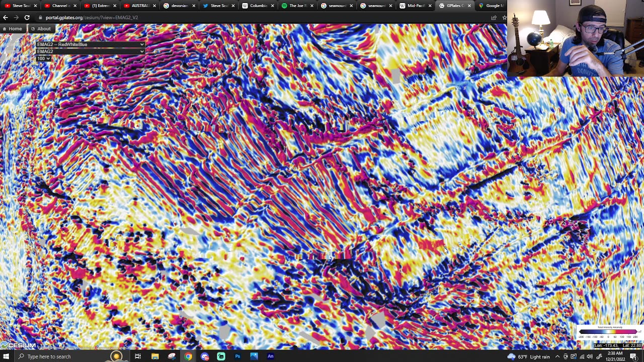This screenshot has width=644, height=362.
Task: Open the 100 opacity dropdown
Action: [x=43, y=59]
